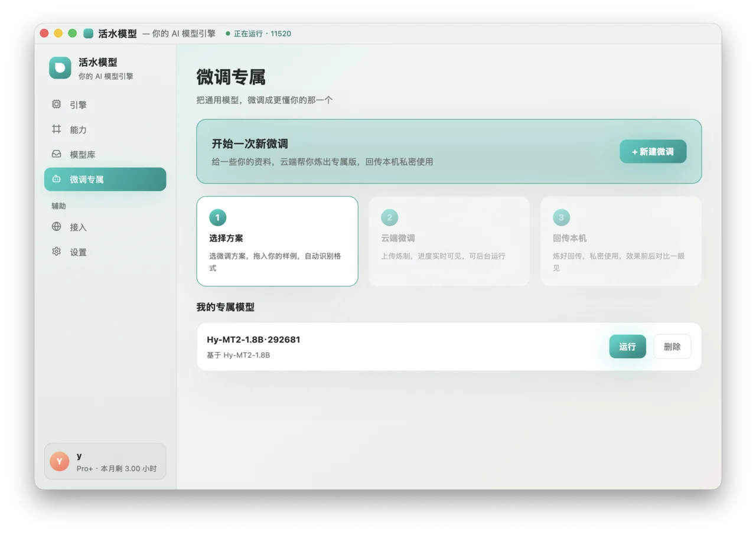Select the 云端微调 step card
Viewport: 756px width, 535px height.
click(449, 241)
